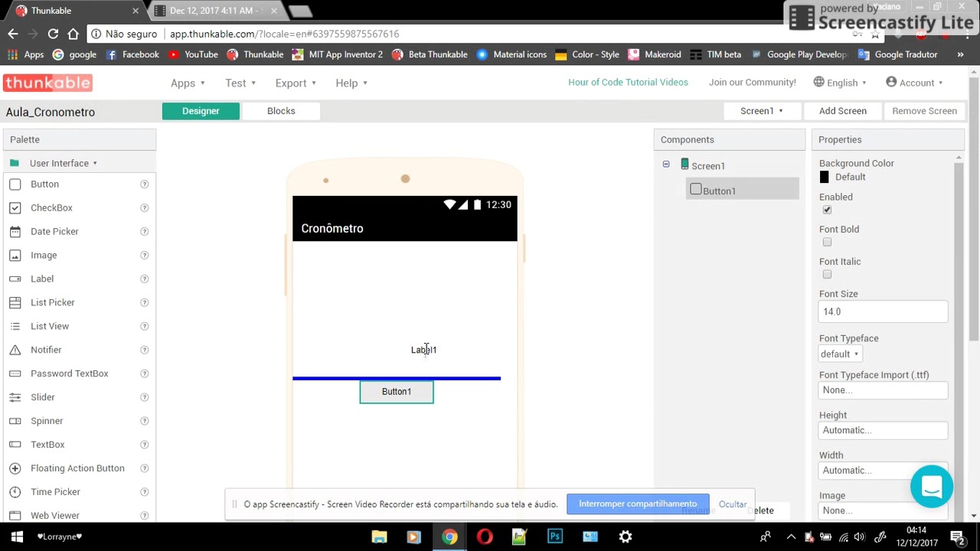The image size is (980, 551).
Task: Open the Screen1 screen selector dropdown
Action: (762, 111)
